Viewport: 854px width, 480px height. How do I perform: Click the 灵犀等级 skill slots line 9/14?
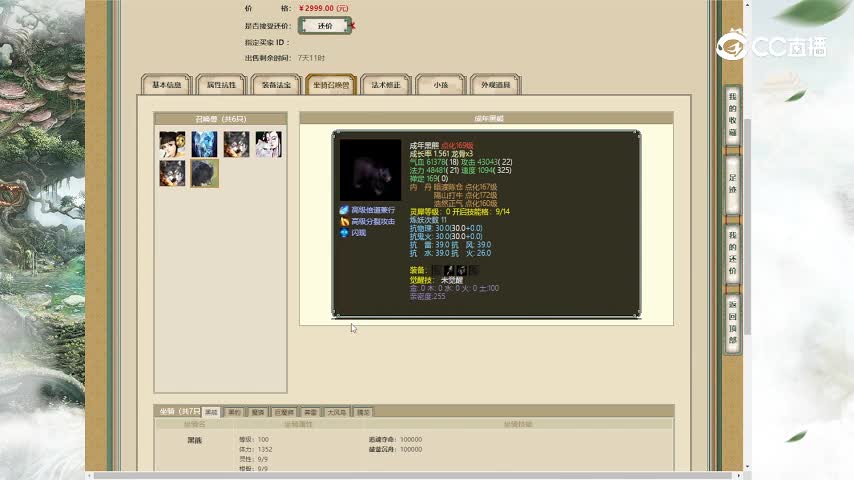pyautogui.click(x=460, y=211)
